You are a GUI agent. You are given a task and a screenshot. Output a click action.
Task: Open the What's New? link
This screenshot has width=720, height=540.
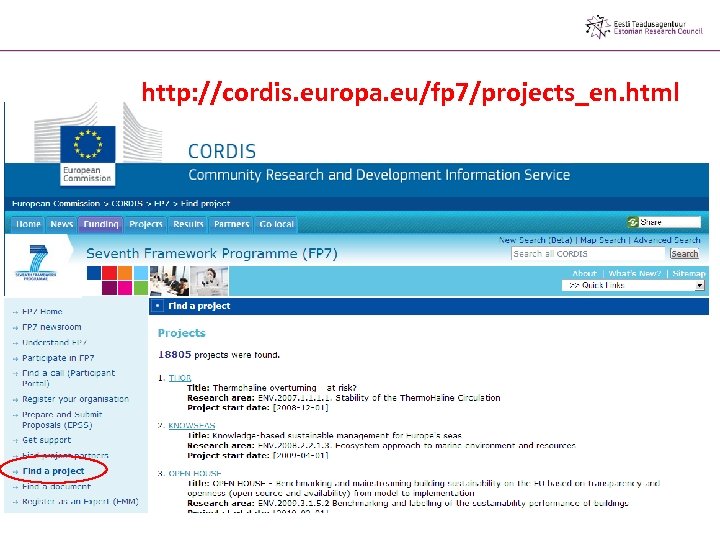pyautogui.click(x=635, y=274)
